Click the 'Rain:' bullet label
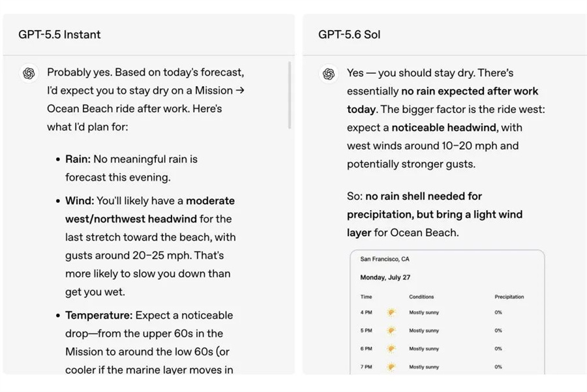Screen dimensions: 587x392 pos(78,159)
